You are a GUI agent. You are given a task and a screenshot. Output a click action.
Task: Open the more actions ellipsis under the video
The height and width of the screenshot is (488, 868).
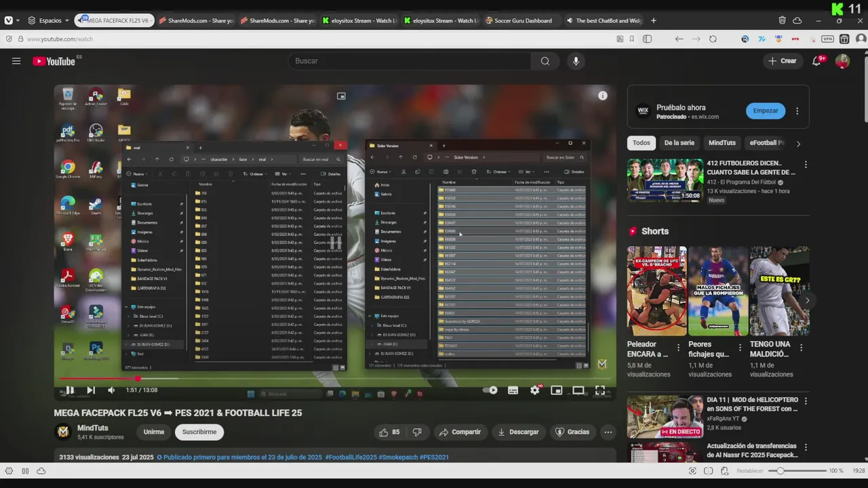click(x=608, y=432)
